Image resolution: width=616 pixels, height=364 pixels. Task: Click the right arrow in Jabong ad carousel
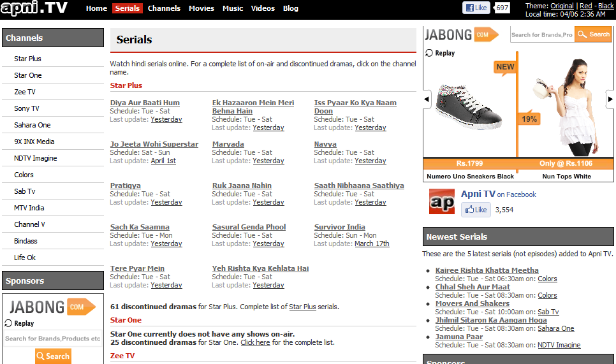(610, 99)
